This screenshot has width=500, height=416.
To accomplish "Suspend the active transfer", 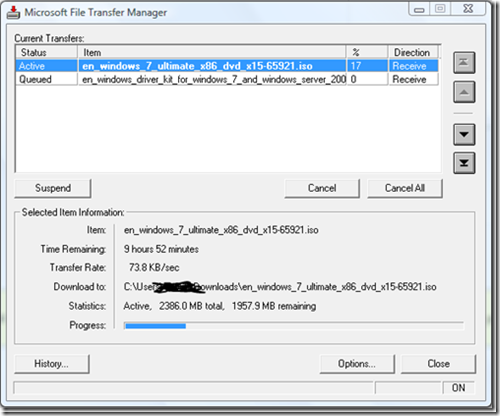I will [53, 188].
